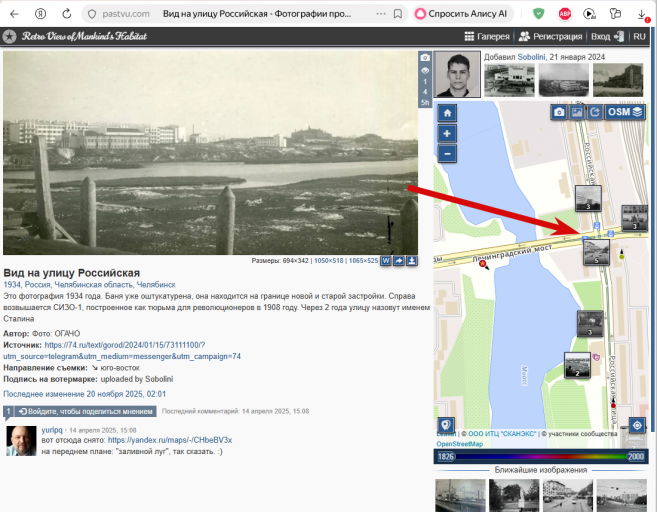Open the media play extension icon
This screenshot has width=657, height=512.
coord(590,14)
